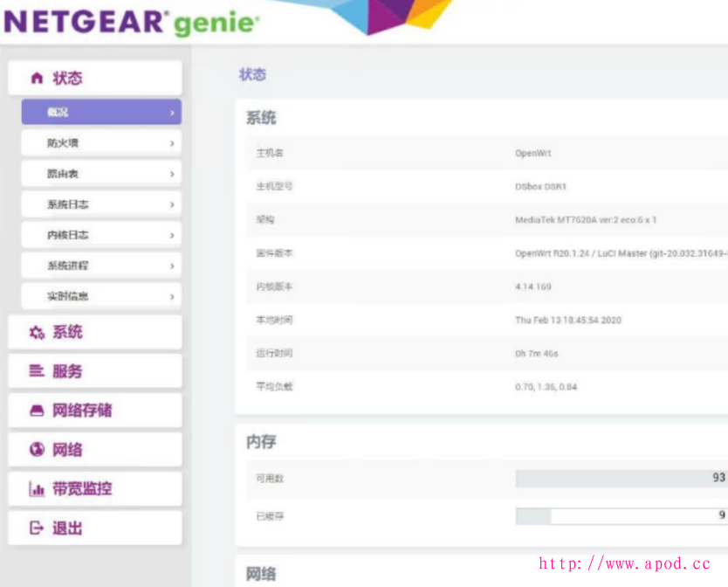Open the 实时信息 submenu entry
Viewport: 728px width, 587px height.
[x=101, y=296]
